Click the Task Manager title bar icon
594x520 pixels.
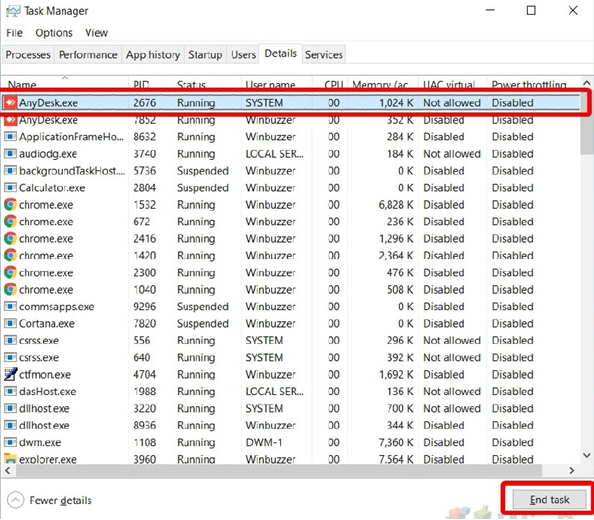(x=13, y=11)
